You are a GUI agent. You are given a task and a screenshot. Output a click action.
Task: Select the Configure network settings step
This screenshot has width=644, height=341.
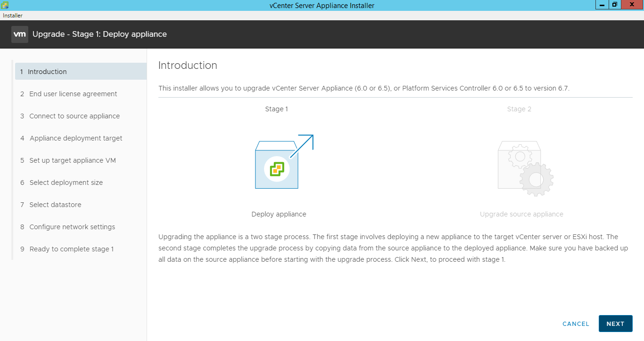[72, 226]
